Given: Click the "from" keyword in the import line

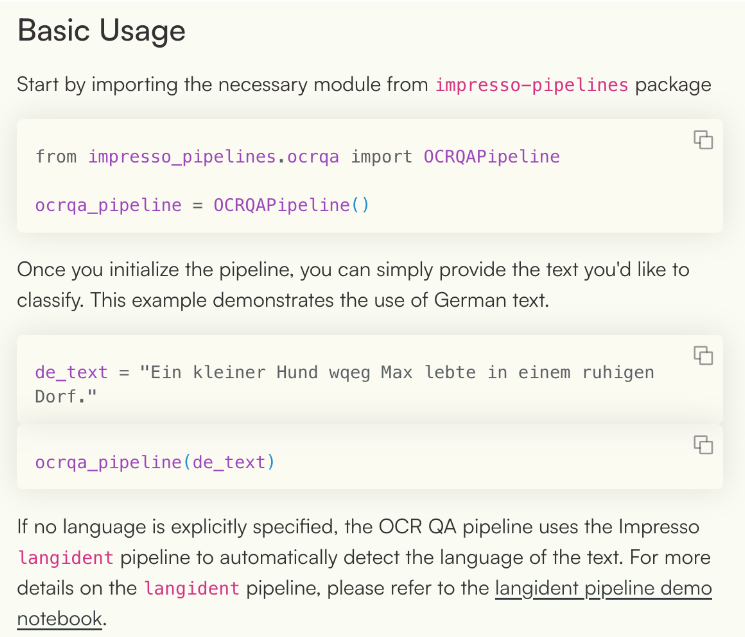Looking at the screenshot, I should coord(56,156).
